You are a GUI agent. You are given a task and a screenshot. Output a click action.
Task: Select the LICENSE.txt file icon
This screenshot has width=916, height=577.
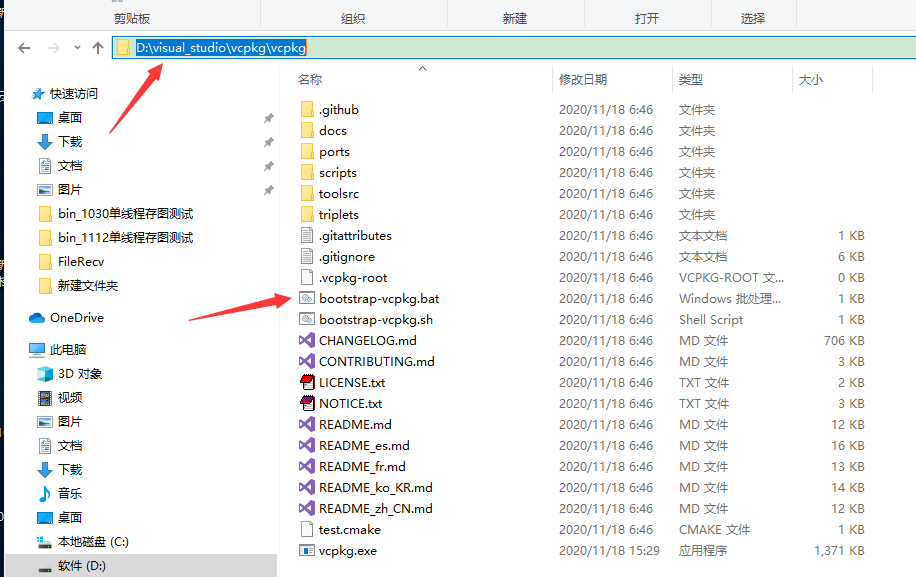click(x=307, y=383)
